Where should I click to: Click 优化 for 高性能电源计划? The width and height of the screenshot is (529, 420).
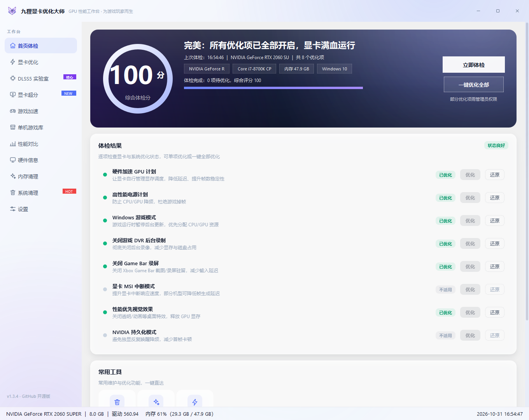[470, 198]
